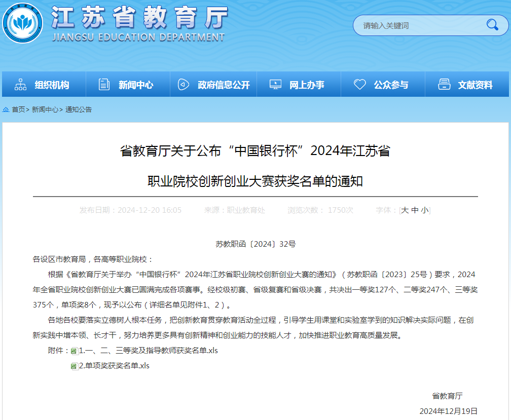Click the xls icon for attachment 1
Image resolution: width=511 pixels, height=420 pixels.
(x=74, y=351)
